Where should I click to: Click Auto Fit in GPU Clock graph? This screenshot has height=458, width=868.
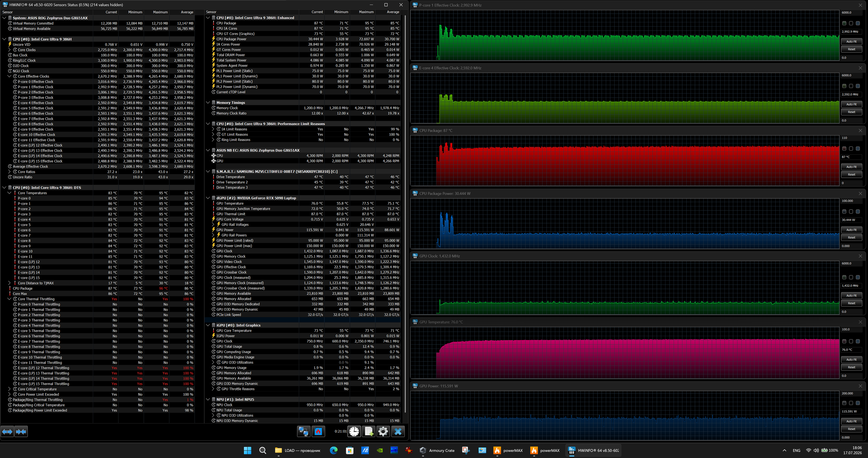click(851, 295)
